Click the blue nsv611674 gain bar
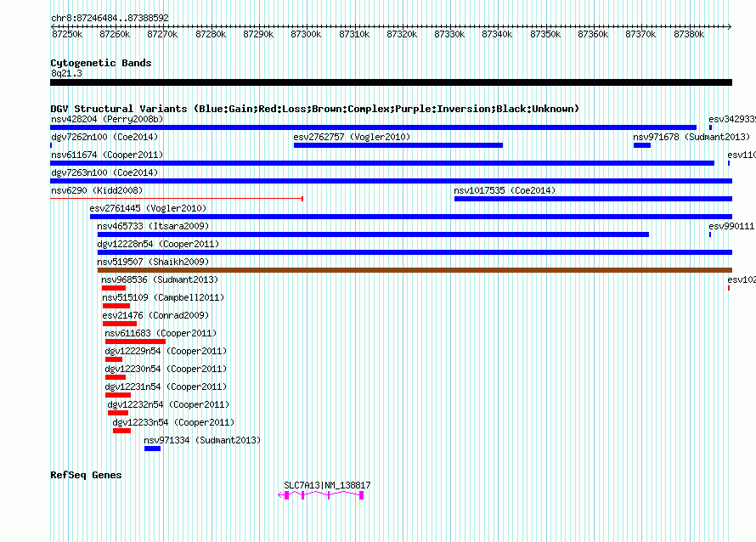Image resolution: width=756 pixels, height=542 pixels. click(382, 163)
